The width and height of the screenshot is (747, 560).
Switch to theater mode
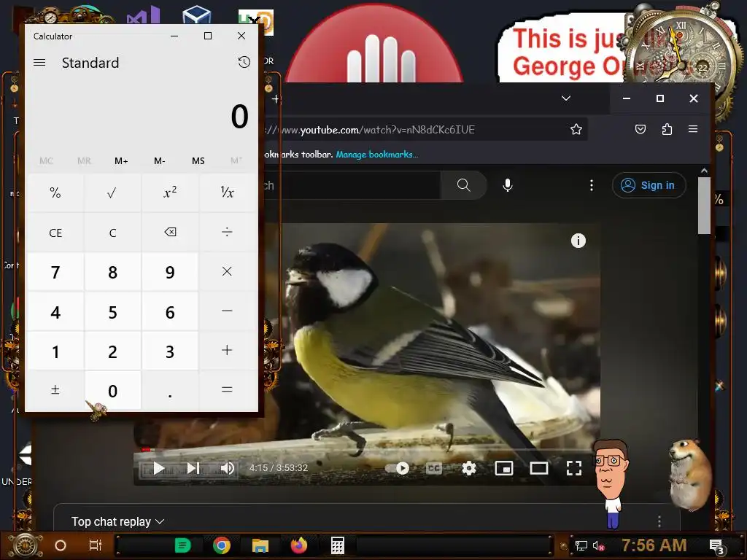[x=538, y=469]
